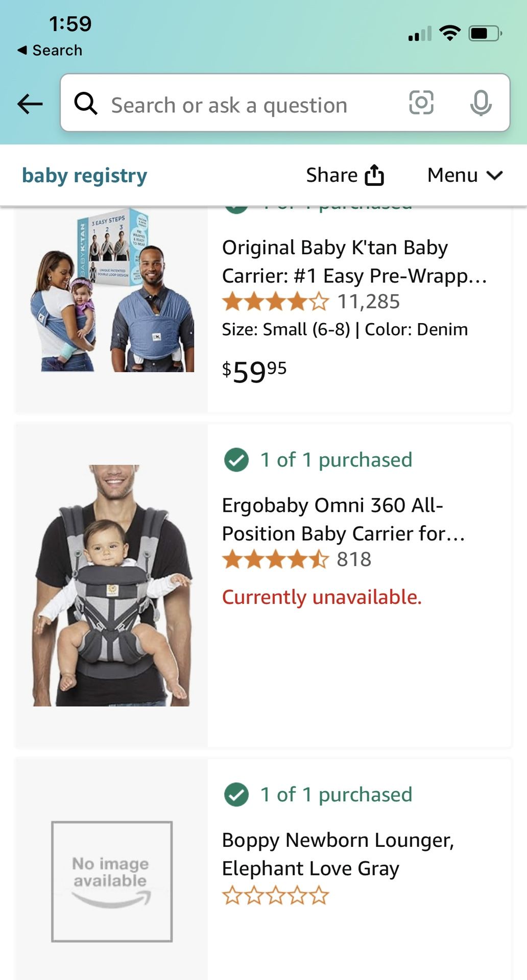
Task: Tap the No image available placeholder
Action: (x=112, y=881)
